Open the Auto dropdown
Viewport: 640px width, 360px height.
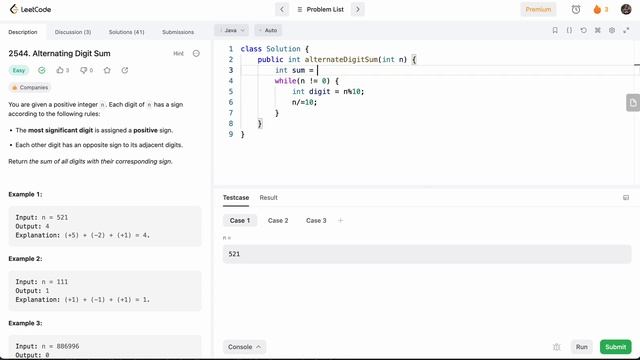(268, 30)
